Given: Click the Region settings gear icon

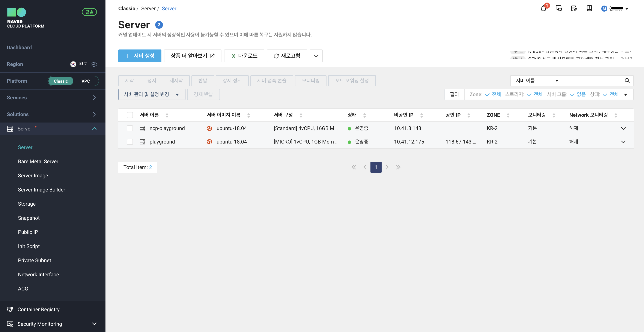Looking at the screenshot, I should click(94, 64).
